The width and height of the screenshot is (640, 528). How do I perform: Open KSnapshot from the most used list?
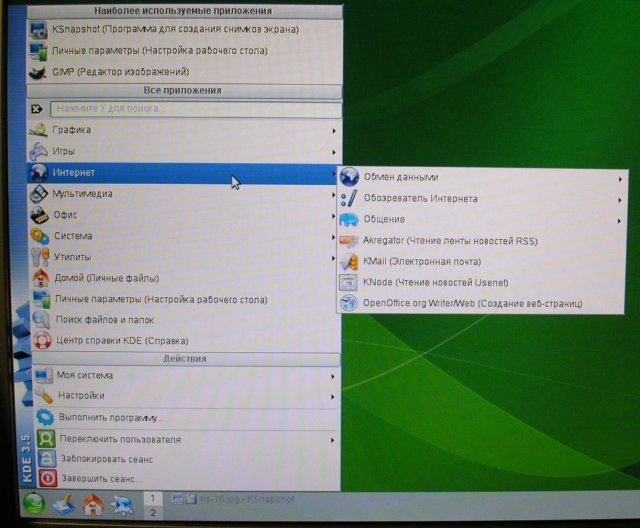point(184,30)
